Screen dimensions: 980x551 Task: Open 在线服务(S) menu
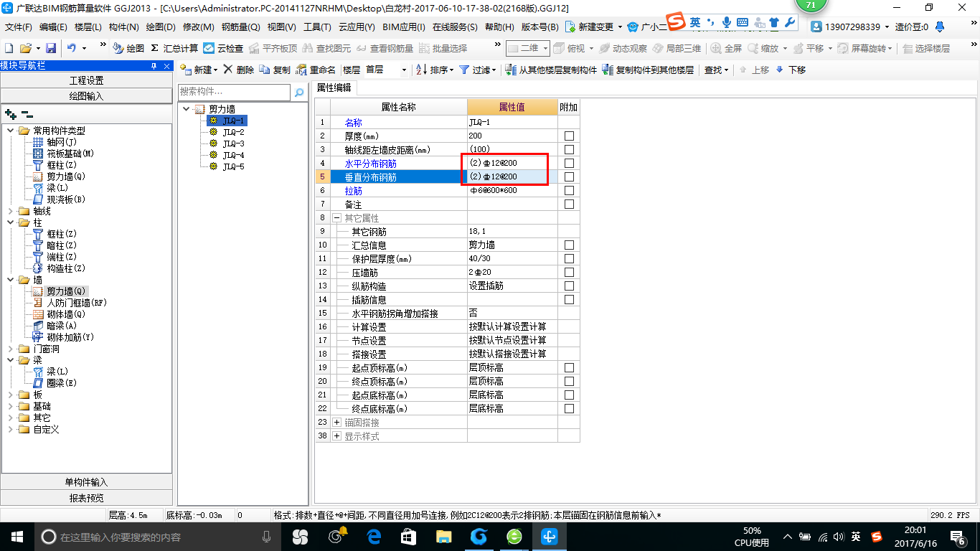click(455, 27)
